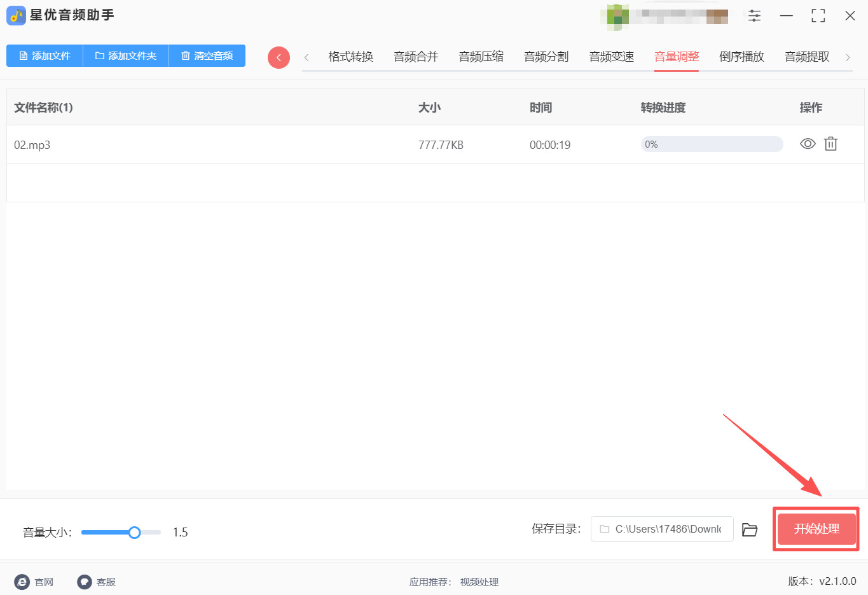868x595 pixels.
Task: Open the 视频处理 recommended app link
Action: click(x=479, y=582)
